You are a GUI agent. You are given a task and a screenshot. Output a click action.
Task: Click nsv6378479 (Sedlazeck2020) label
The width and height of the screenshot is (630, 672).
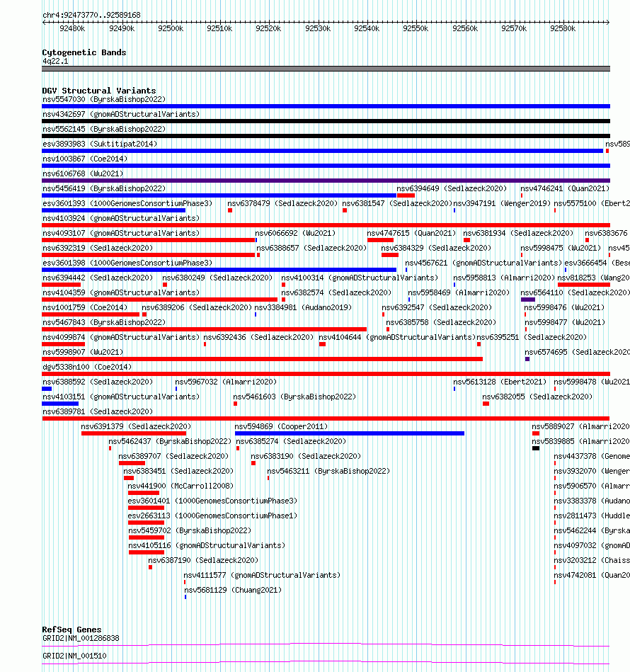[x=282, y=203]
